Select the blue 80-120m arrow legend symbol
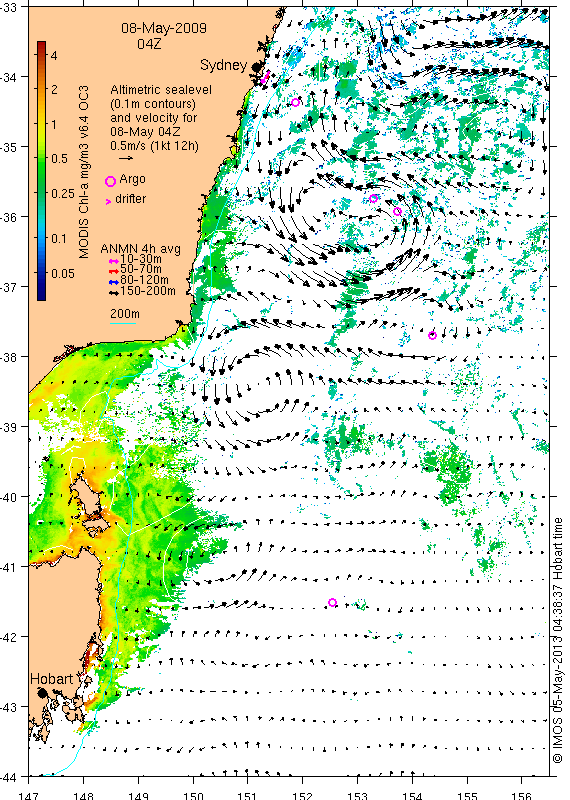 114,281
